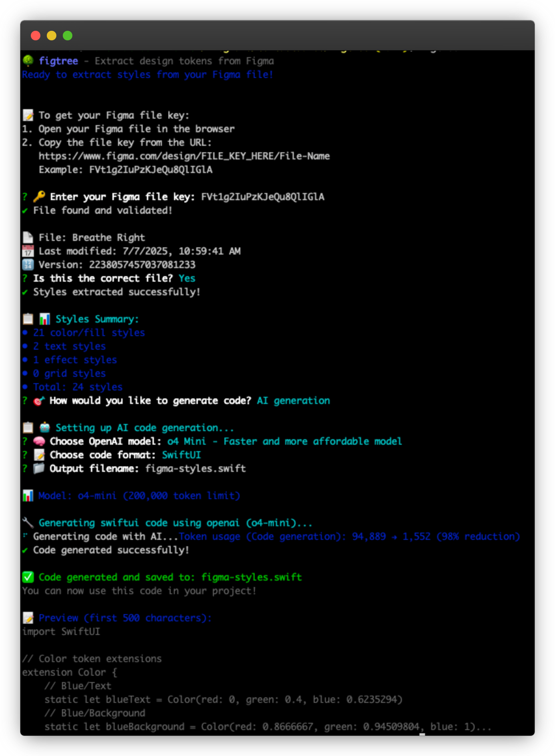Screen dimensions: 555x756
Task: Click the calendar icon beside 'Last modified'
Action: (28, 251)
